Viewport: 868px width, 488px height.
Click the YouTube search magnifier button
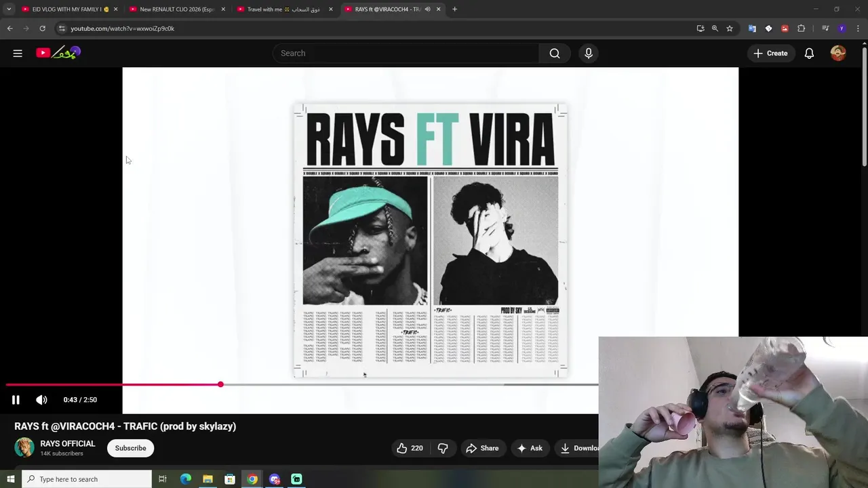point(555,53)
